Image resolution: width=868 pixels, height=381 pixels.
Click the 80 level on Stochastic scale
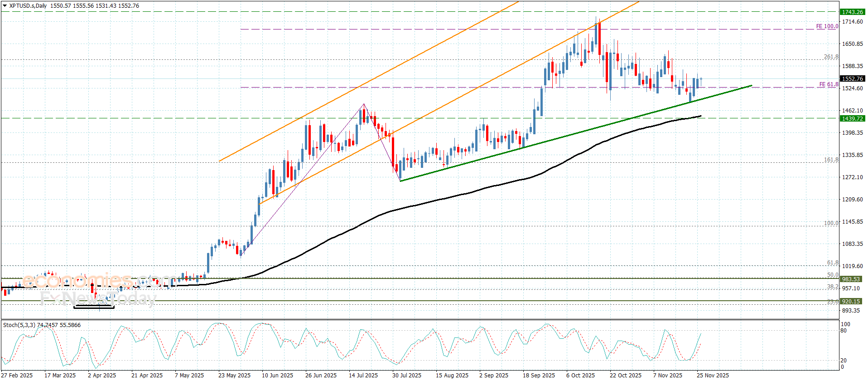point(844,331)
